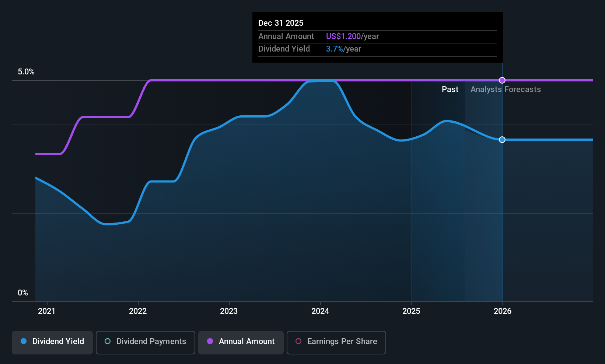Toggle the Earnings Per Share legend button
Viewport: 605px width, 364px height.
click(x=336, y=343)
